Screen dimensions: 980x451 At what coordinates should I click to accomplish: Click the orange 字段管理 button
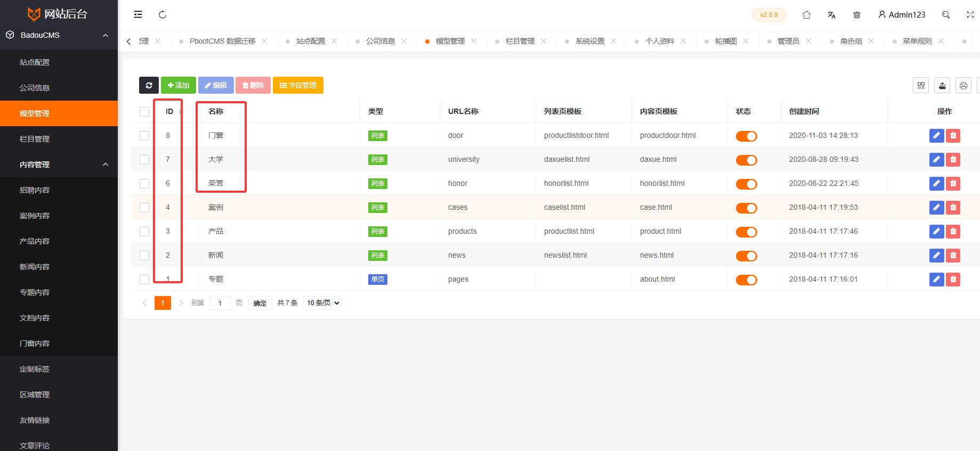coord(298,85)
